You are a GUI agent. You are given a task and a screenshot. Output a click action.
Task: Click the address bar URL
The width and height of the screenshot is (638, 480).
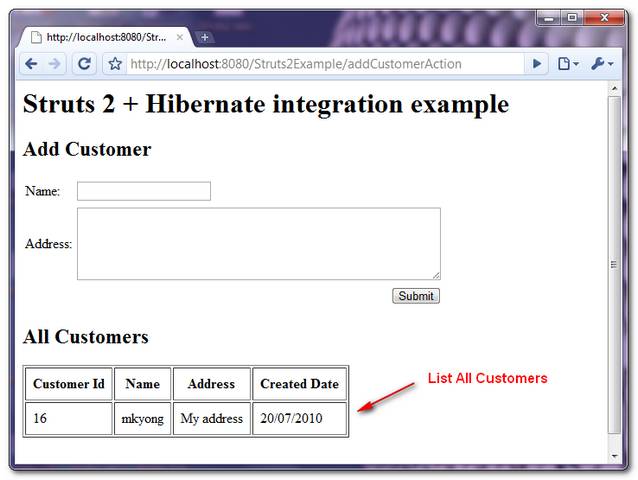(296, 64)
